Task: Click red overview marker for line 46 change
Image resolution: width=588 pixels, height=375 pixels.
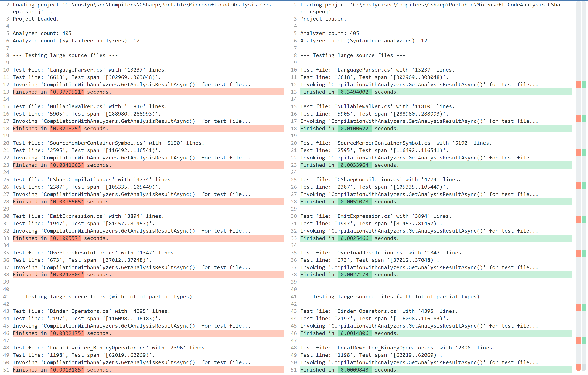Action: pyautogui.click(x=578, y=307)
